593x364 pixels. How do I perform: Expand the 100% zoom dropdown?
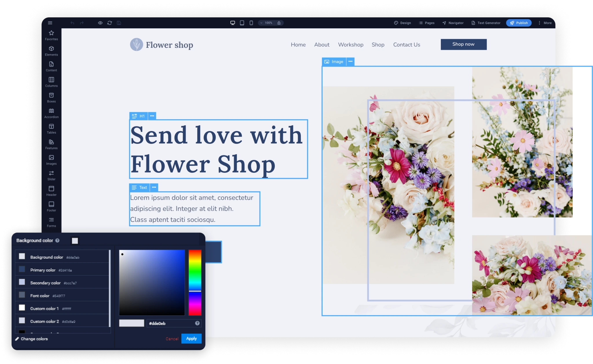[x=266, y=23]
